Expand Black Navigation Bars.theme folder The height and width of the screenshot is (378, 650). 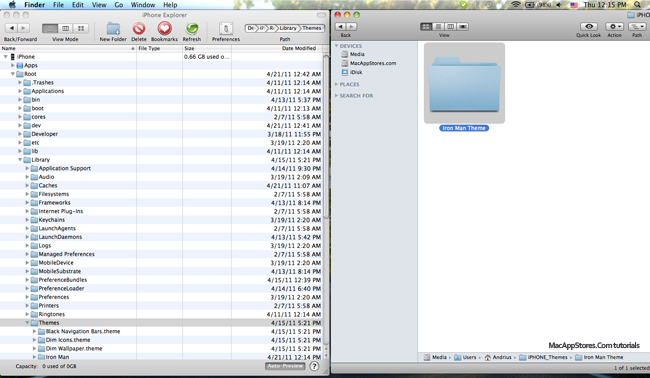pyautogui.click(x=34, y=331)
